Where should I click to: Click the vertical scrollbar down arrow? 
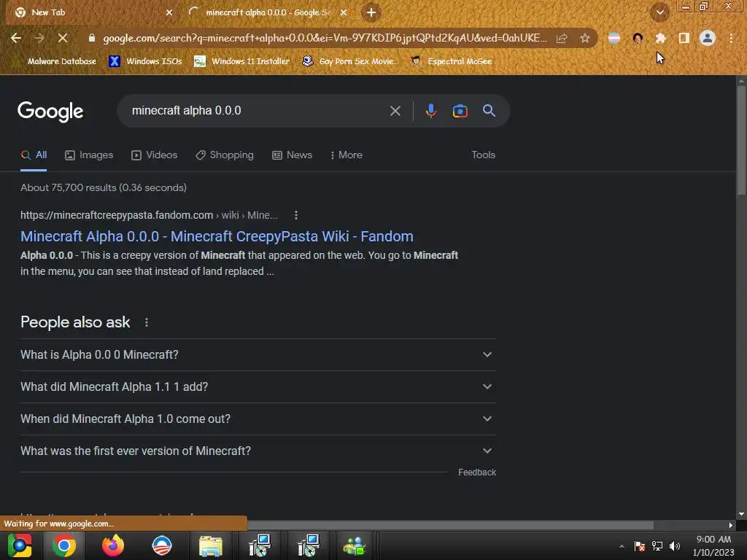pos(741,515)
